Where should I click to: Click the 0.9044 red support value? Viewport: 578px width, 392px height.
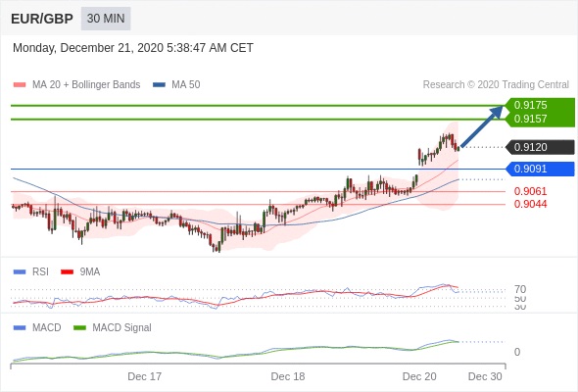530,204
